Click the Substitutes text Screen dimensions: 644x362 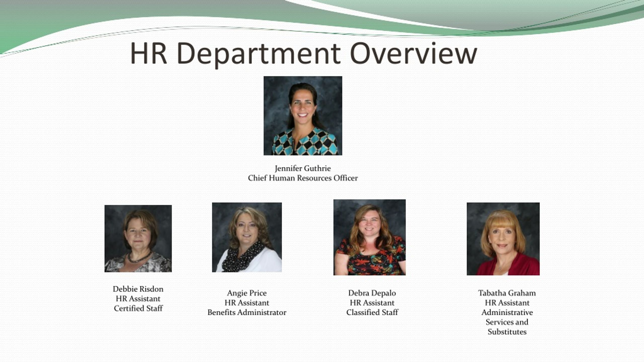[x=507, y=332]
